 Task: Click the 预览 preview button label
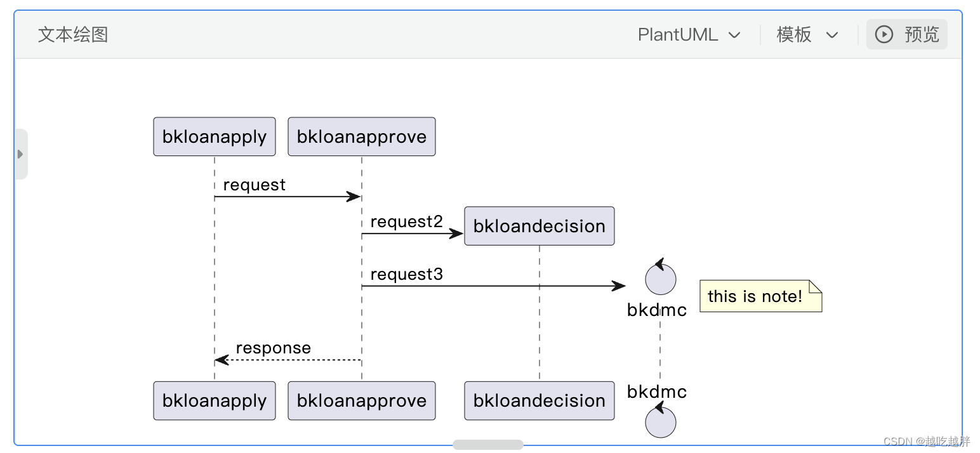922,34
